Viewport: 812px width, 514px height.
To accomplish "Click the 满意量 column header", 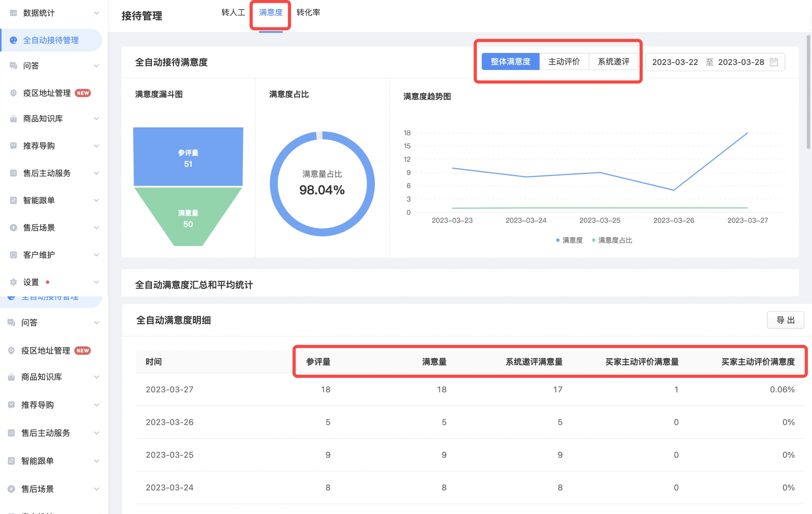I will tap(434, 362).
